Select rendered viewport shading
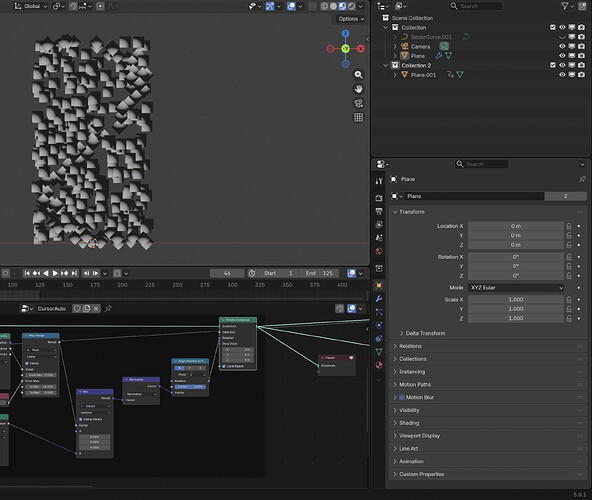Screen dimensions: 592x500 [x=352, y=6]
